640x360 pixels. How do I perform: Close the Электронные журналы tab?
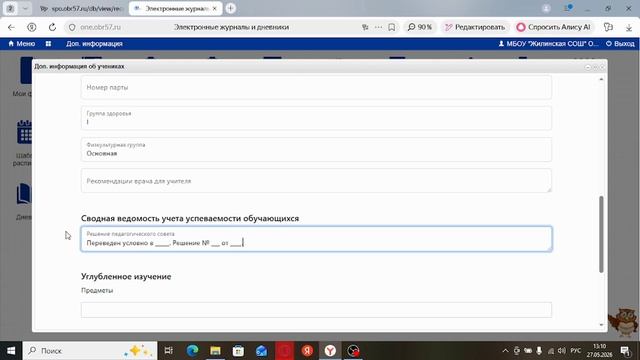tap(215, 8)
